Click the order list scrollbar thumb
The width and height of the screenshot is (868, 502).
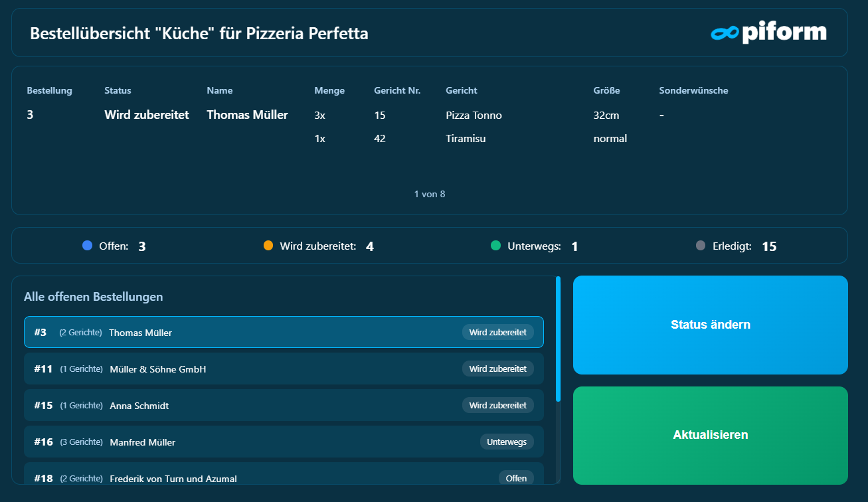tap(558, 339)
